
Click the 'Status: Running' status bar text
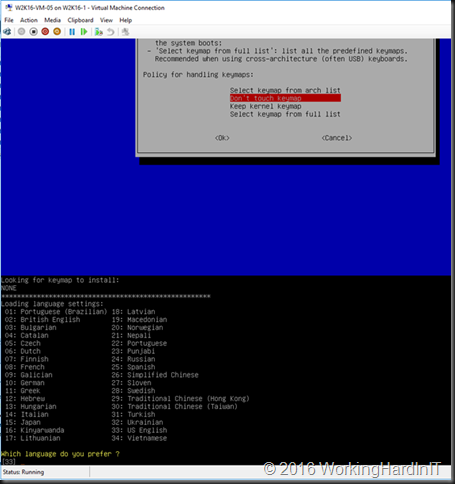[x=23, y=472]
